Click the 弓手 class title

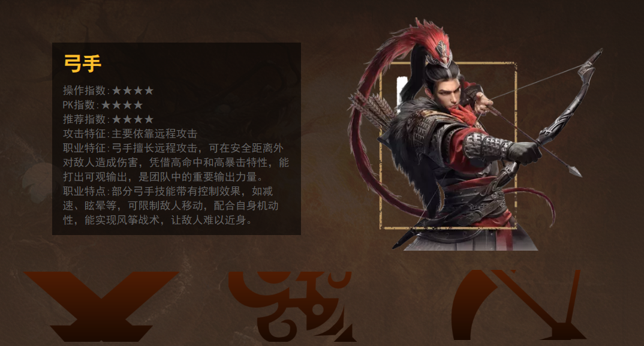(x=83, y=64)
